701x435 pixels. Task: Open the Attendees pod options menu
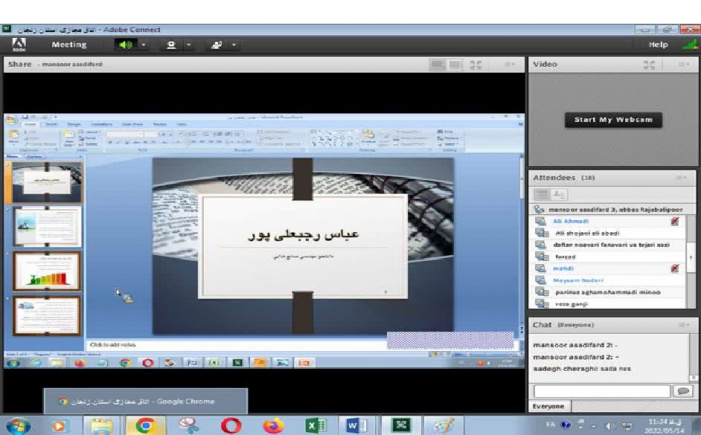click(x=682, y=178)
